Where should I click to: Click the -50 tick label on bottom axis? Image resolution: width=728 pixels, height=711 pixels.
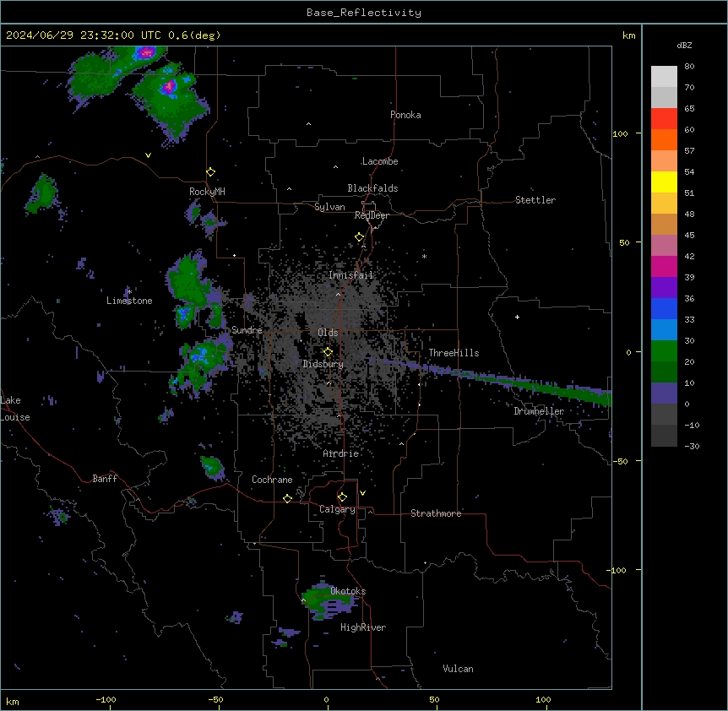pos(215,699)
